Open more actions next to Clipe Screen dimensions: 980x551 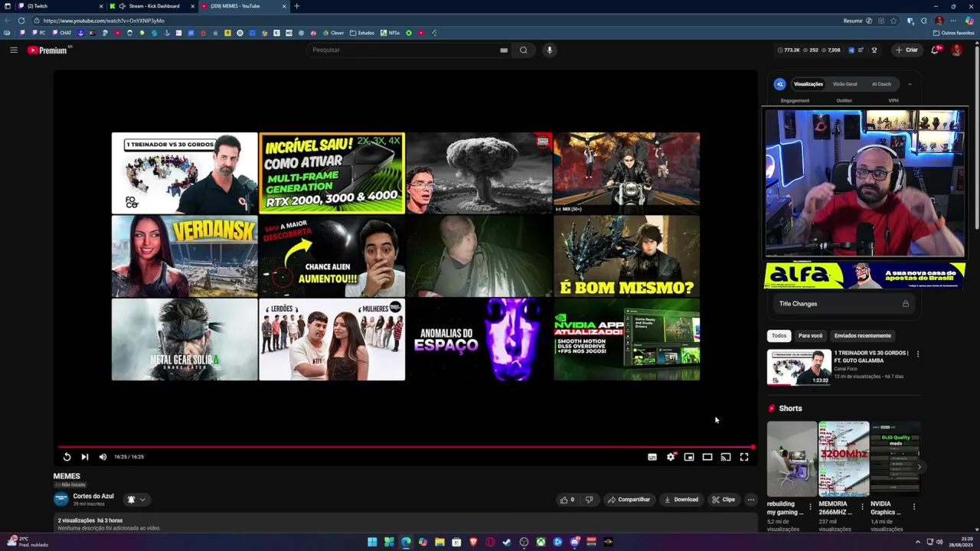click(751, 500)
